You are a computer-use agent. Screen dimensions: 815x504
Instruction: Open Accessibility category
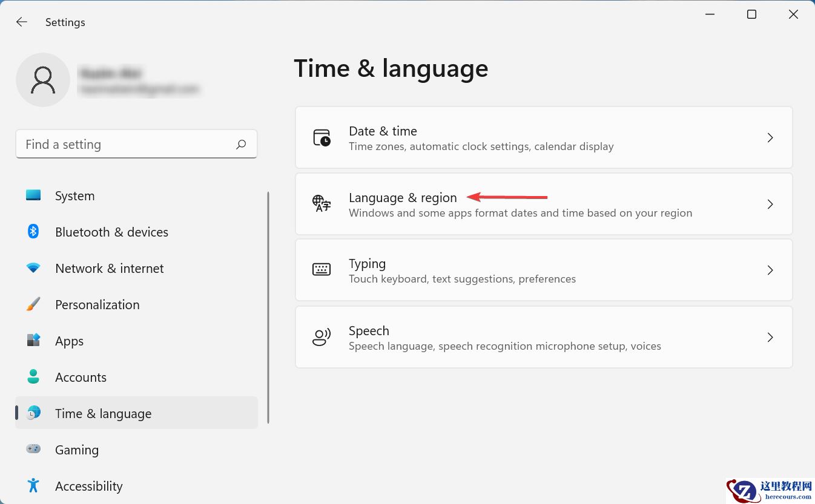(136, 486)
